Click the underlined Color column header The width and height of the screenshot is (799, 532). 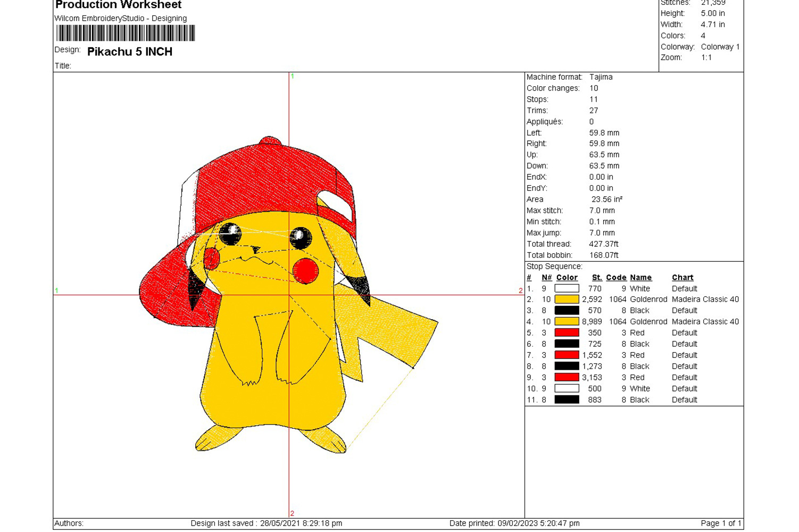[x=567, y=278]
